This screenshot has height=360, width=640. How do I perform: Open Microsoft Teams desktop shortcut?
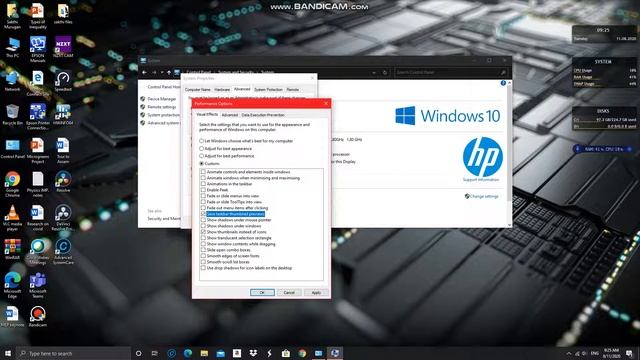point(38,285)
